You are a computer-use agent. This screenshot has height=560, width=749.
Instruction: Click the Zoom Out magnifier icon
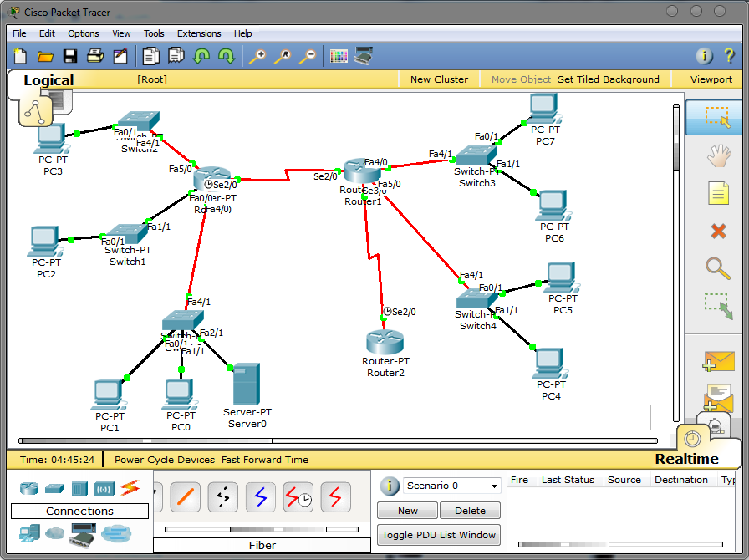[x=307, y=56]
